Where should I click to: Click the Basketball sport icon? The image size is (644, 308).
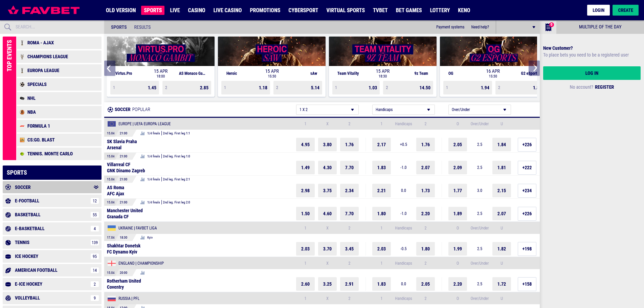[x=8, y=215]
